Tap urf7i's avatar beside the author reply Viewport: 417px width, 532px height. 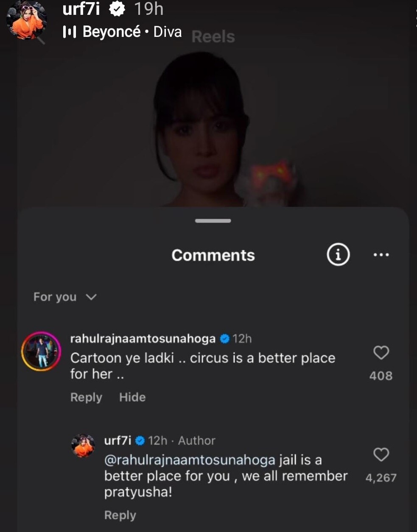pos(83,446)
